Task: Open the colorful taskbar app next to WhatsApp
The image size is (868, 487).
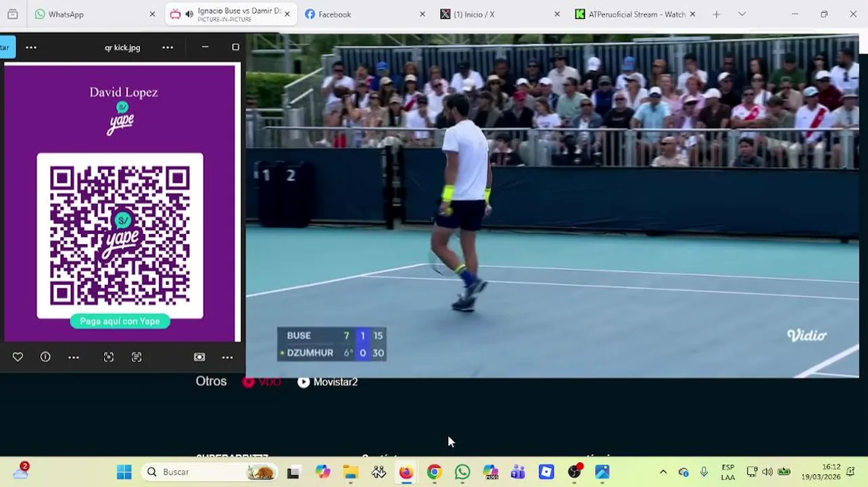Action: click(x=490, y=472)
